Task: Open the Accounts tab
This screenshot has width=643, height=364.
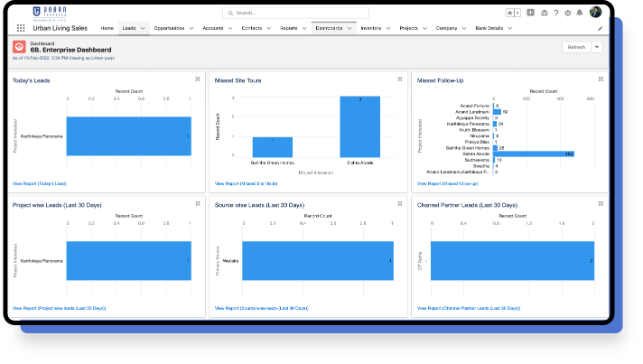Action: [x=213, y=28]
